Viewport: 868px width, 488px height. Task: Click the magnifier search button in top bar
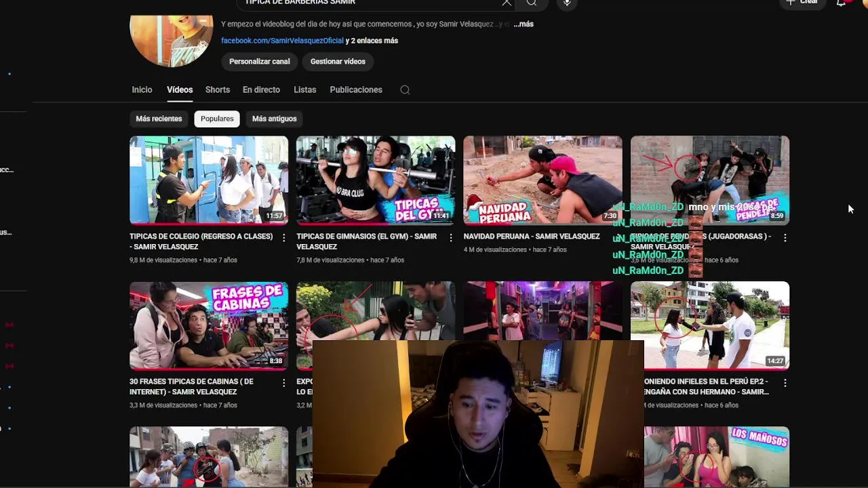coord(532,3)
